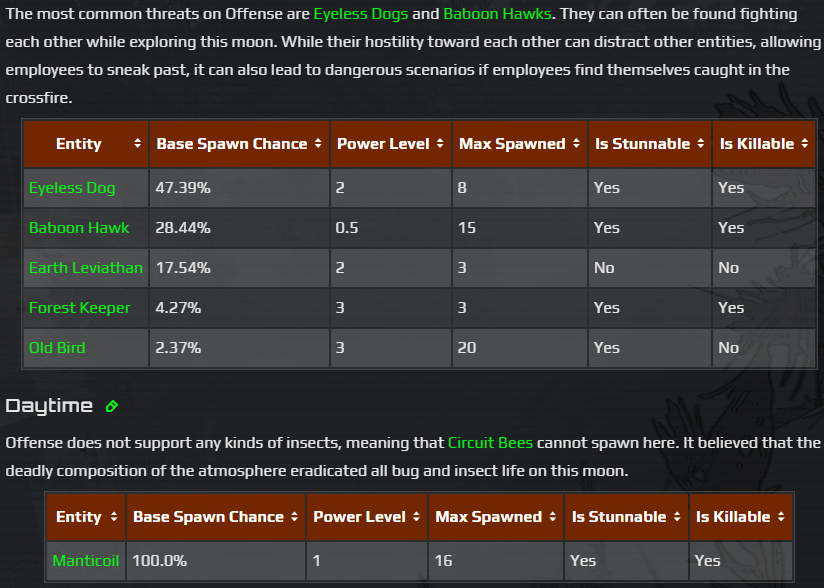The width and height of the screenshot is (824, 588).
Task: Click Base Spawn Chance sort arrows, Daytime table
Action: (294, 517)
